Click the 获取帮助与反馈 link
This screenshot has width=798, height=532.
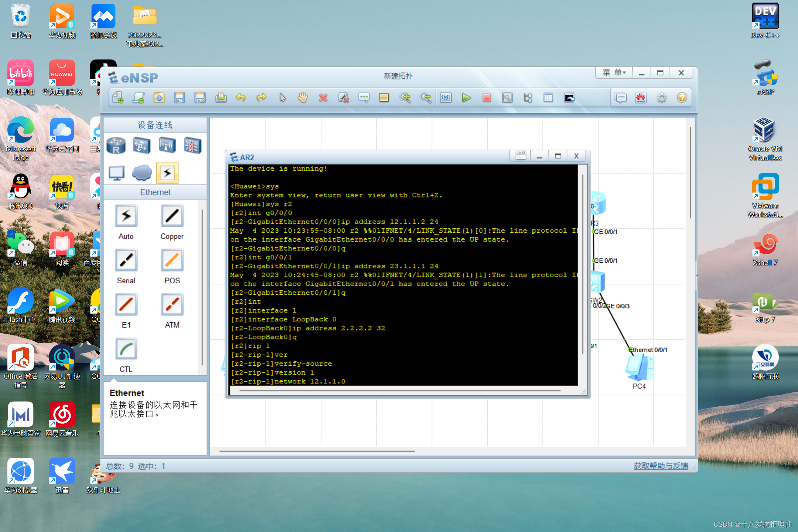click(661, 466)
